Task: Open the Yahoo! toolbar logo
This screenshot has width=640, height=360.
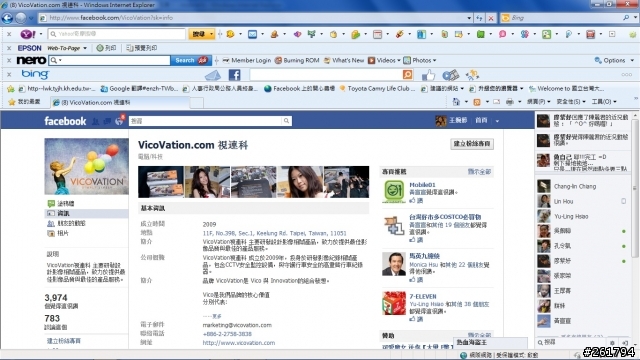Action: (28, 34)
